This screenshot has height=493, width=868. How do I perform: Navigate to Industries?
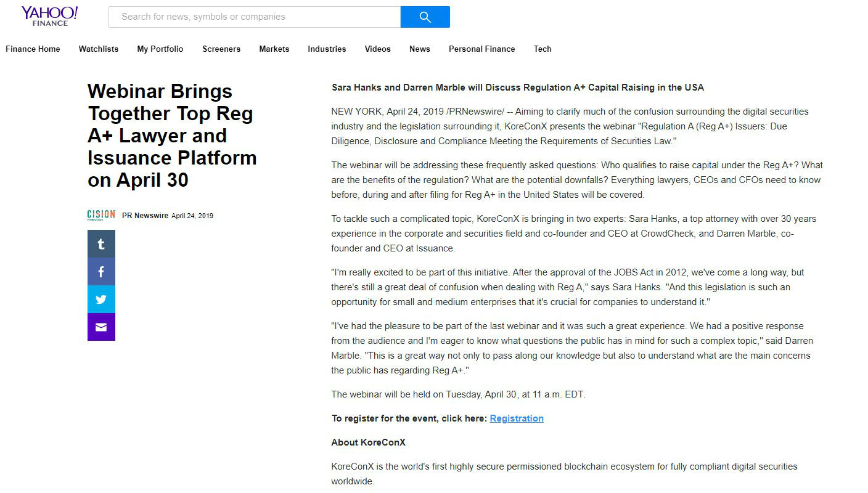(327, 49)
